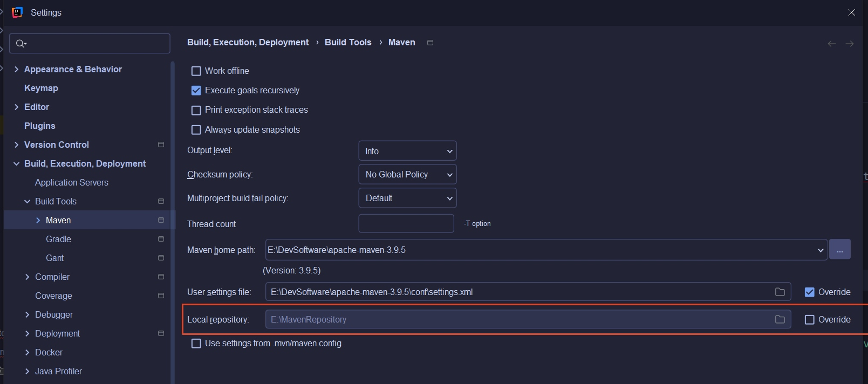Expand the Debugger chevron
Image resolution: width=868 pixels, height=384 pixels.
click(27, 314)
